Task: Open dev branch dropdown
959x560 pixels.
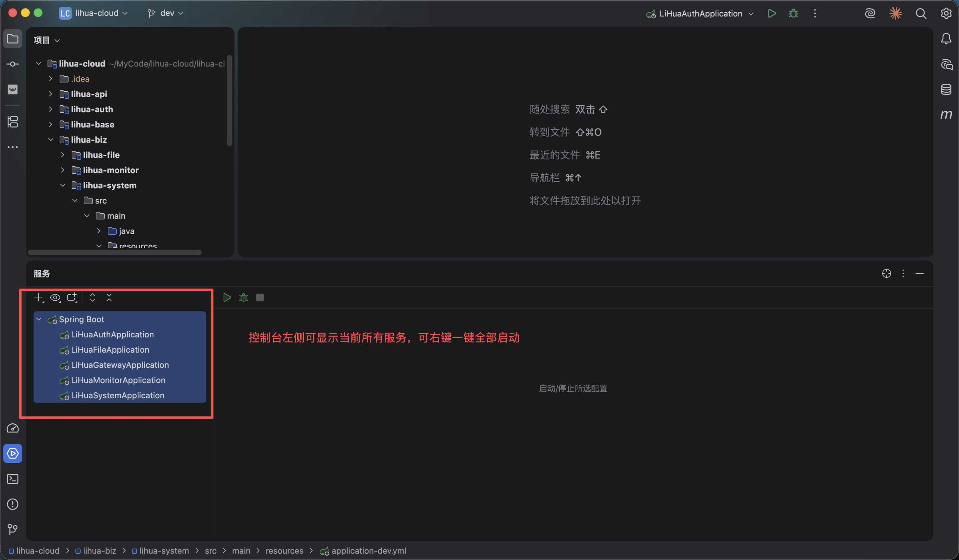Action: tap(166, 13)
